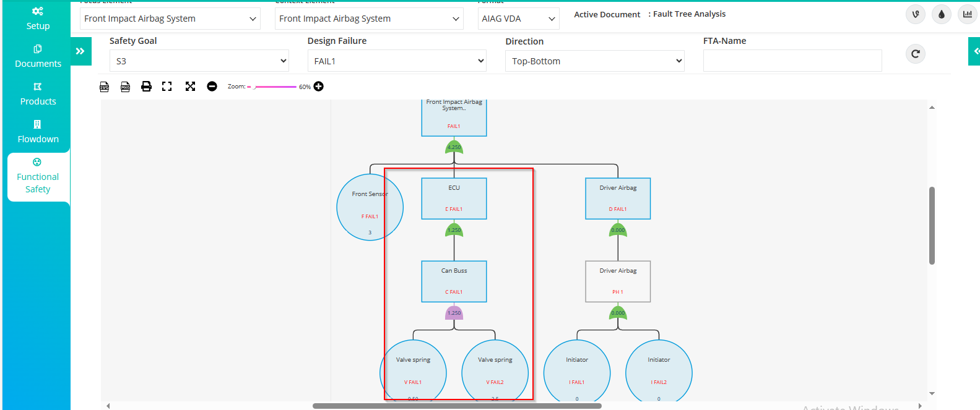Open Context Element dropdown

(369, 19)
